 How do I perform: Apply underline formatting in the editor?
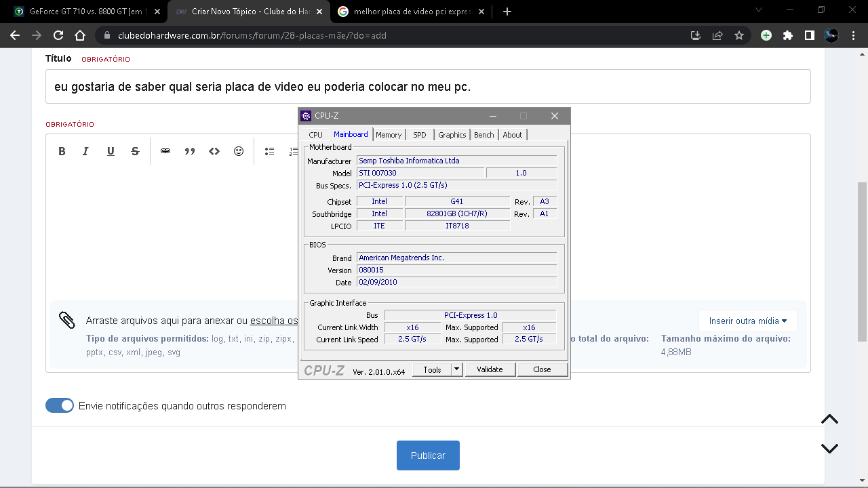tap(111, 151)
